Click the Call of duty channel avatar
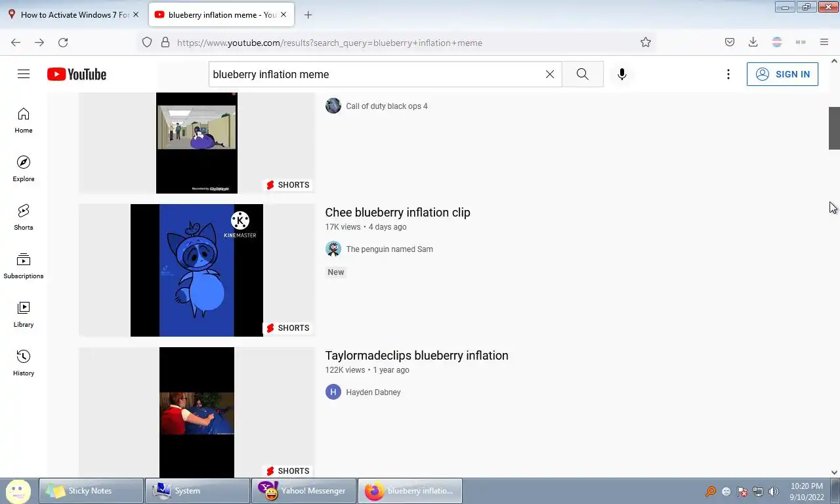The image size is (840, 504). click(x=333, y=106)
